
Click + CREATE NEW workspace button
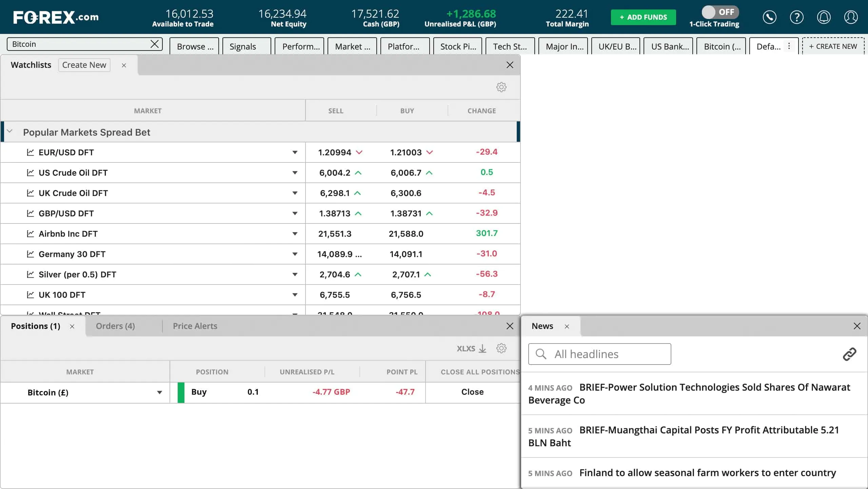[833, 46]
